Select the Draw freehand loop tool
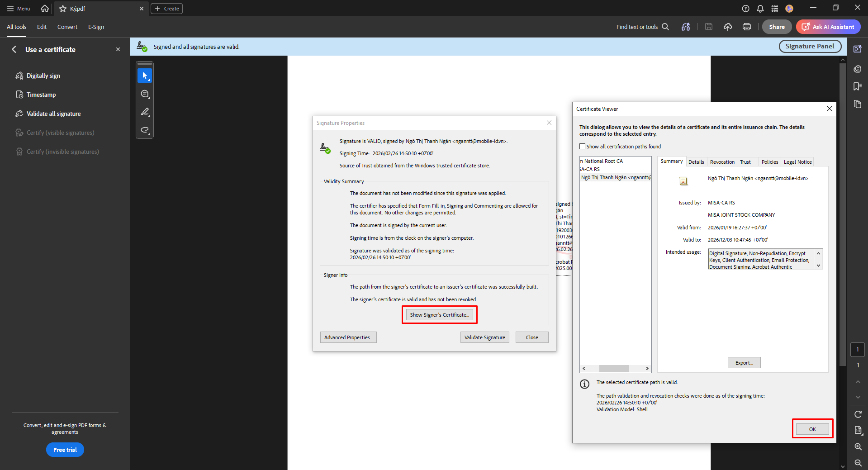The height and width of the screenshot is (470, 868). coord(145,130)
